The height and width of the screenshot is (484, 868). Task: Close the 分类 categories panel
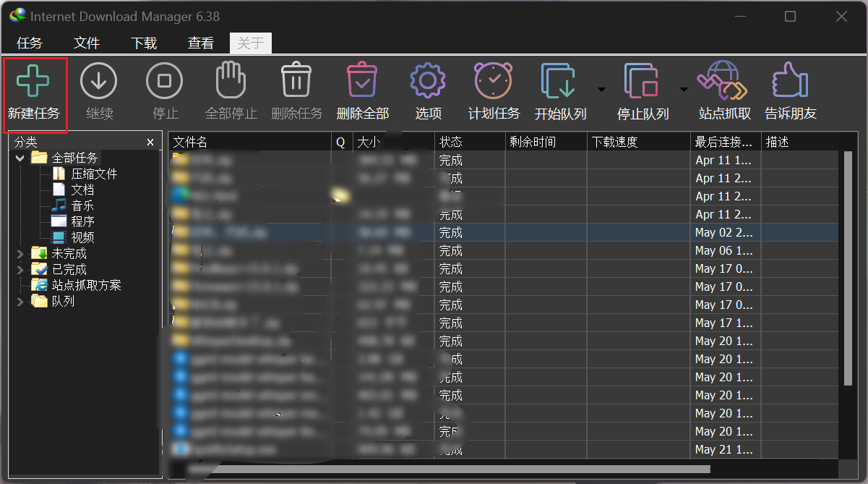click(x=150, y=143)
